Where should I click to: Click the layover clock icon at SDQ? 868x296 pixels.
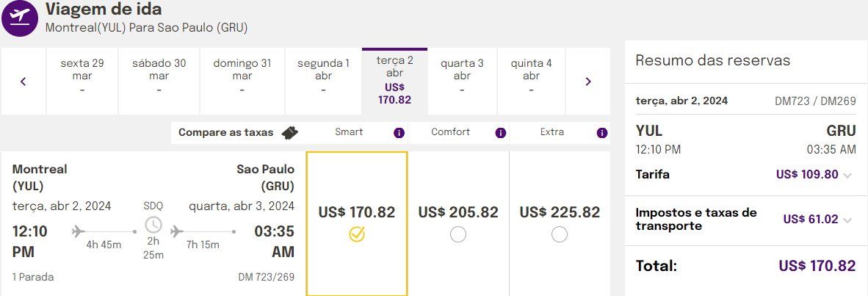pyautogui.click(x=153, y=225)
